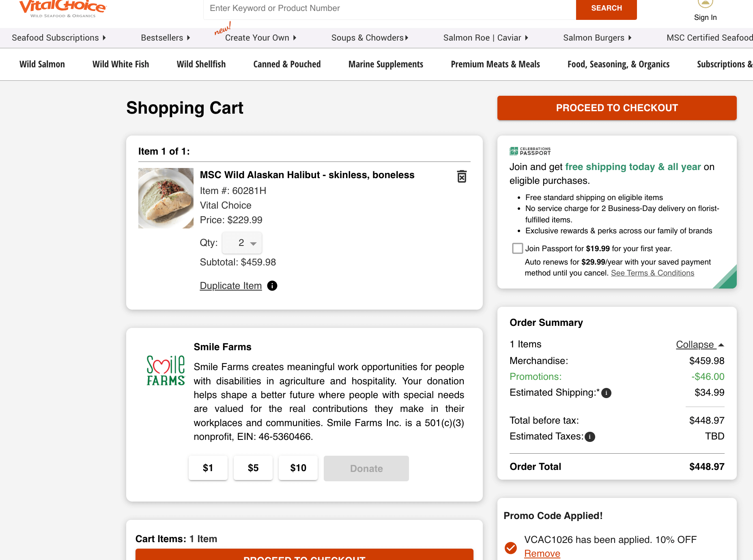Remove the applied VCAC1026 promo code
Image resolution: width=753 pixels, height=560 pixels.
pos(542,554)
